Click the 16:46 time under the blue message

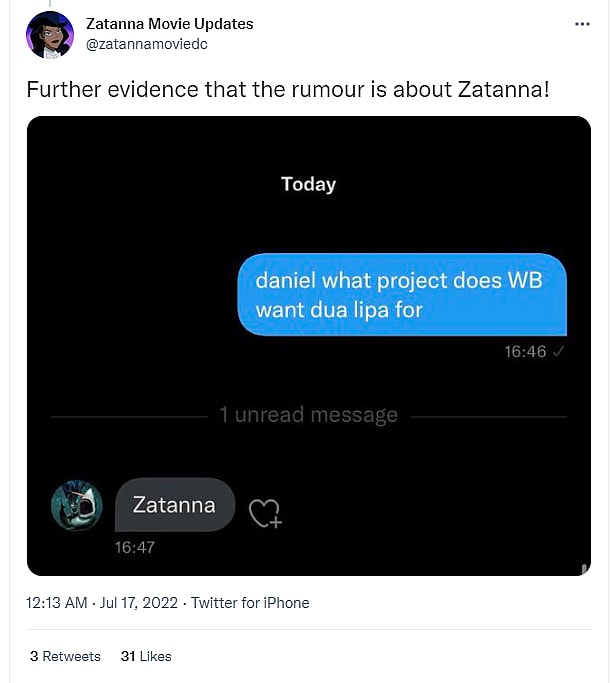525,352
